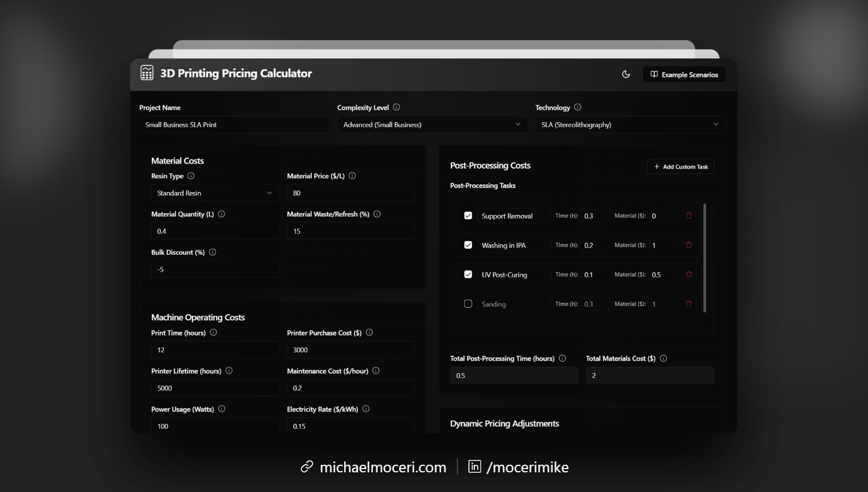The height and width of the screenshot is (492, 868).
Task: Click the Add Custom Task button
Action: coord(680,166)
